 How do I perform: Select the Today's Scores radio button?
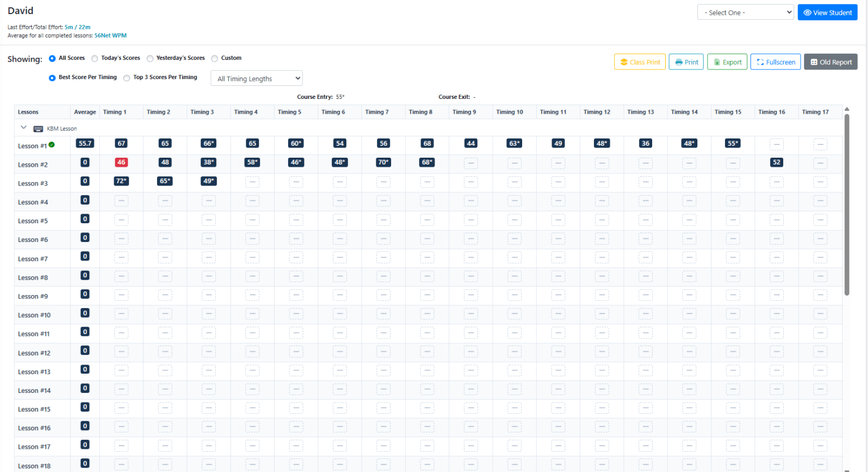pyautogui.click(x=95, y=58)
